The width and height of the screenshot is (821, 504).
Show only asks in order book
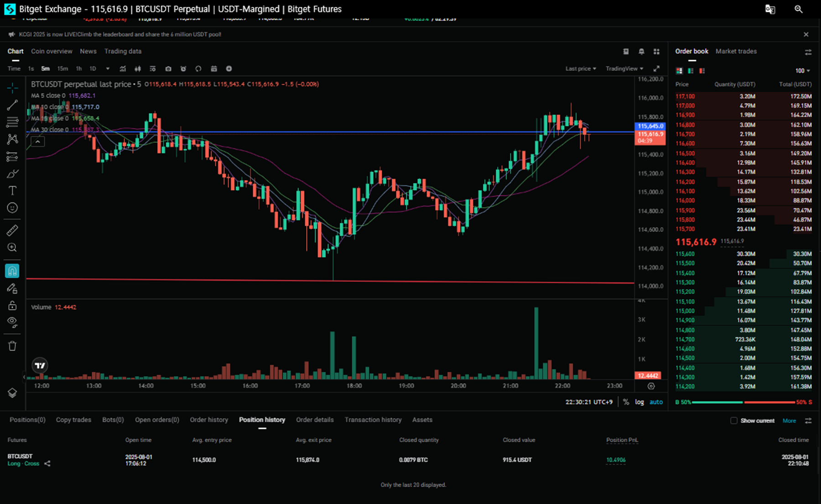[702, 71]
